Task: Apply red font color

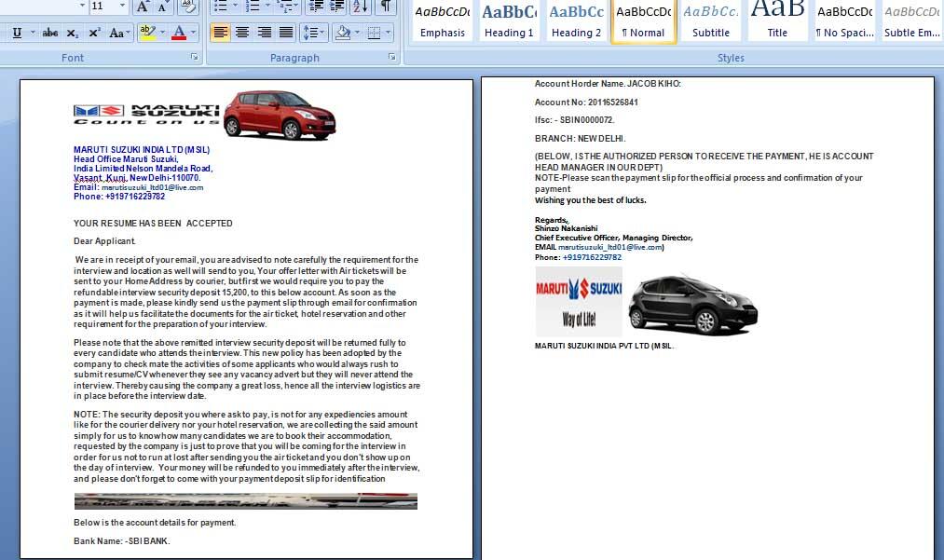Action: [179, 33]
